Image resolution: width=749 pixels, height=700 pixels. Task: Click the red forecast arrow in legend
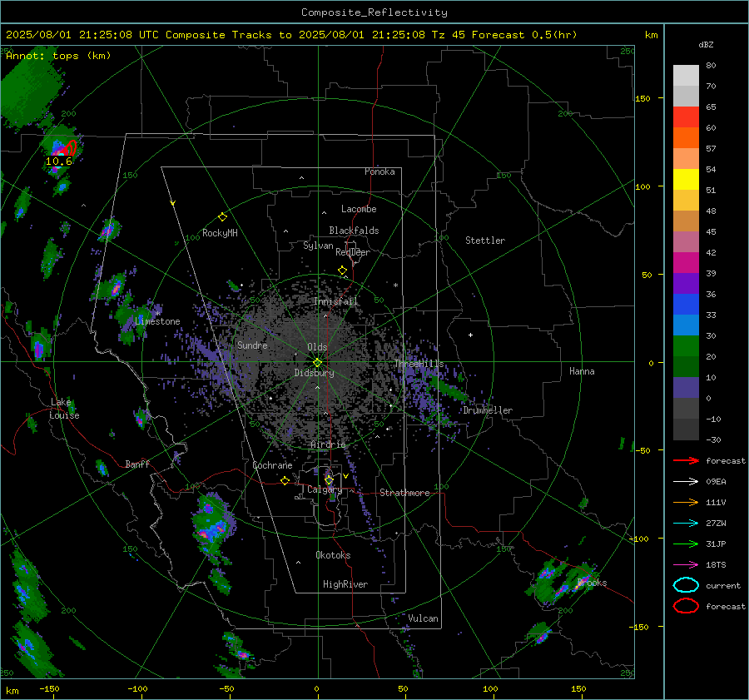[x=686, y=460]
